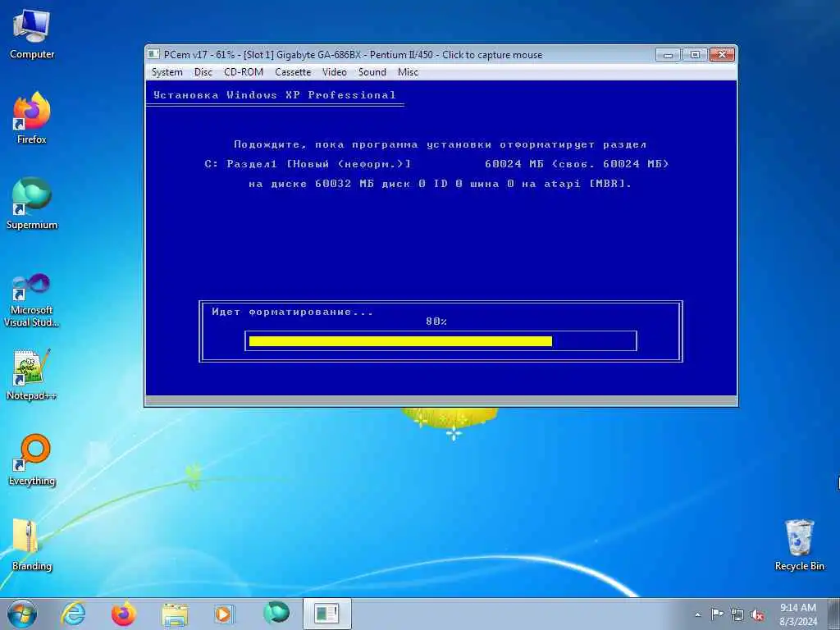Open the CD-ROM menu
Image resolution: width=840 pixels, height=630 pixels.
click(243, 72)
